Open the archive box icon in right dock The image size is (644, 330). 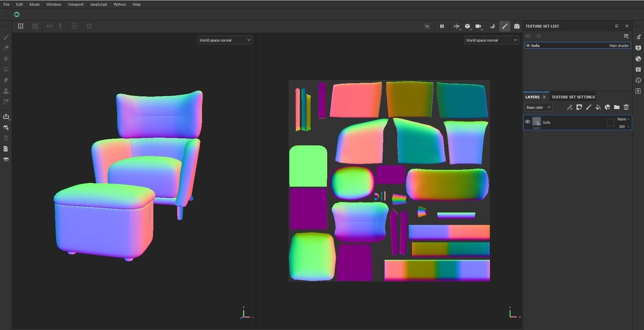coord(638,69)
